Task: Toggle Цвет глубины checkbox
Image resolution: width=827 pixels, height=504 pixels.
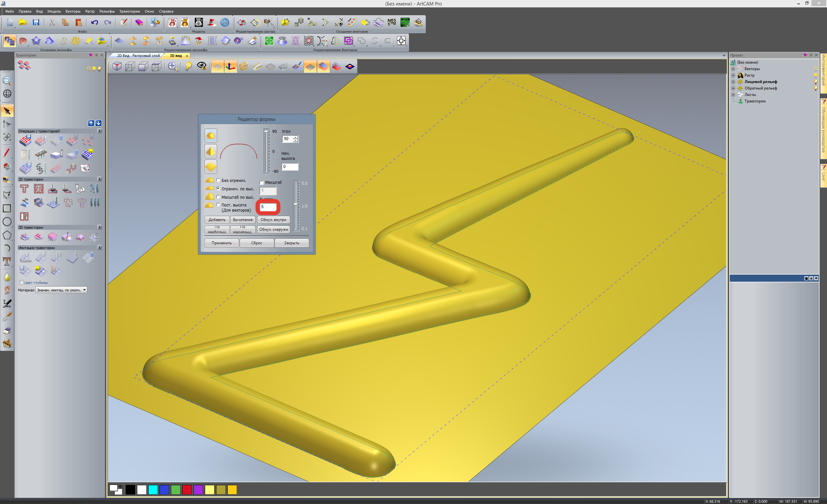Action: click(21, 282)
